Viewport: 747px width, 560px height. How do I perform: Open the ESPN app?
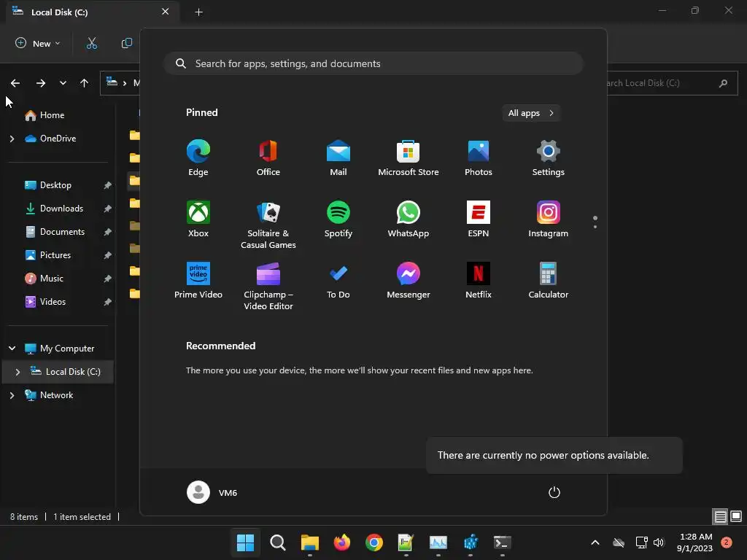coord(479,219)
